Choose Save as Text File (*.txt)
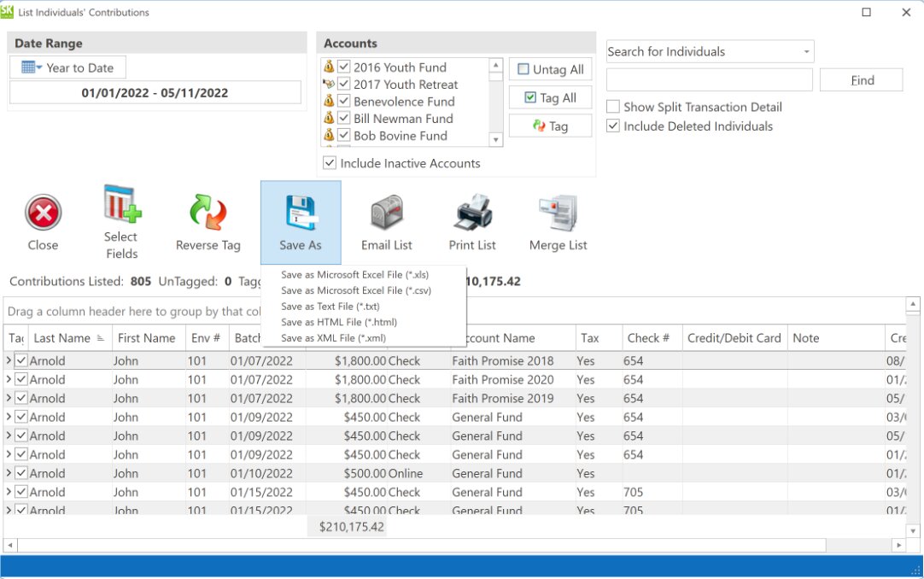Image resolution: width=924 pixels, height=579 pixels. coord(330,307)
